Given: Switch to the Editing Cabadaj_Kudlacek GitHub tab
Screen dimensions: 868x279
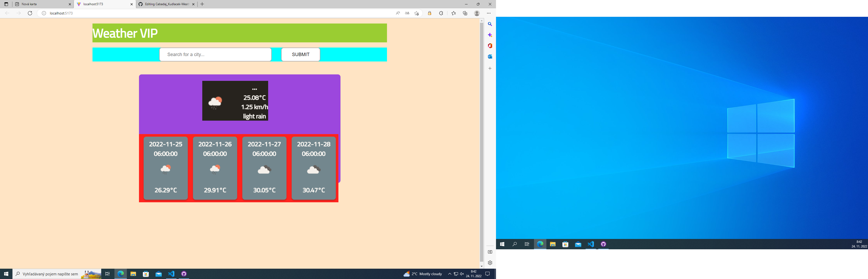Looking at the screenshot, I should pyautogui.click(x=166, y=4).
